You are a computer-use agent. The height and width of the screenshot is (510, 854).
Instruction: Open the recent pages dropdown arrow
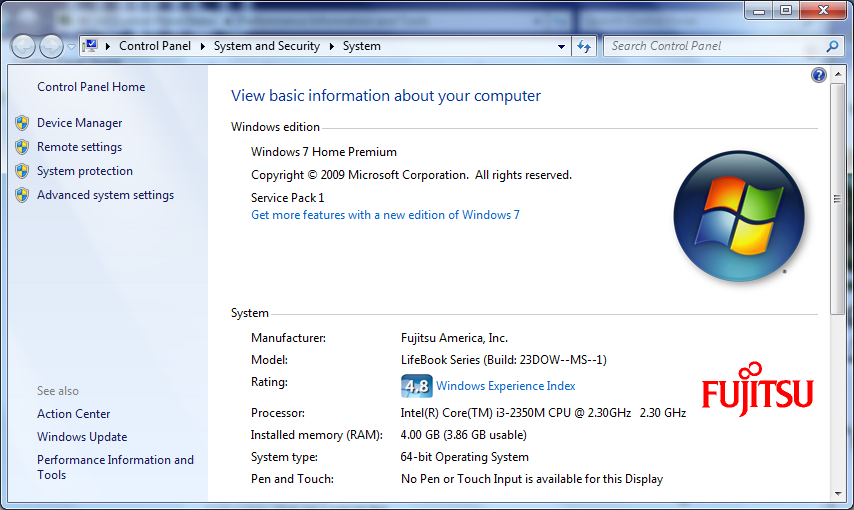71,47
